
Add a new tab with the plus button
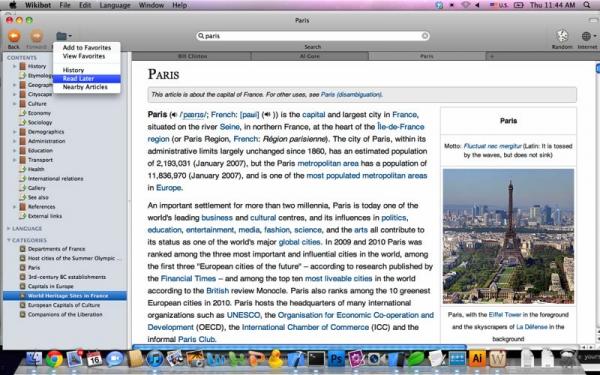tap(492, 56)
